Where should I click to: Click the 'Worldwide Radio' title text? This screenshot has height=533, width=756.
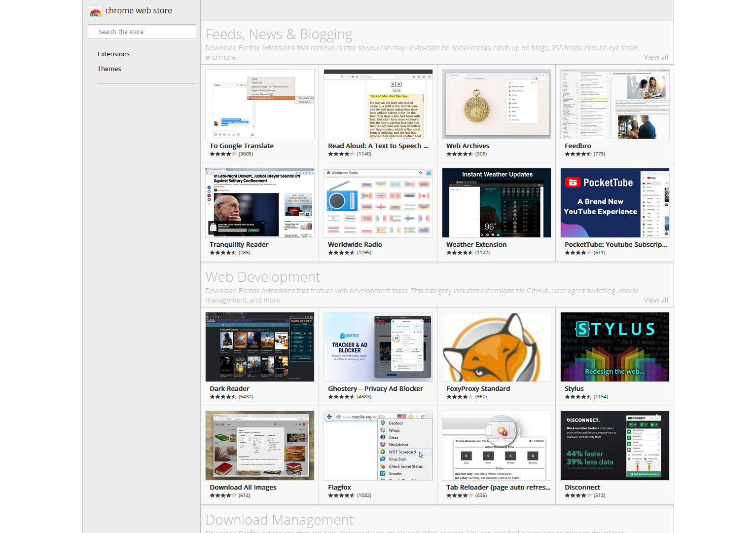coord(355,244)
